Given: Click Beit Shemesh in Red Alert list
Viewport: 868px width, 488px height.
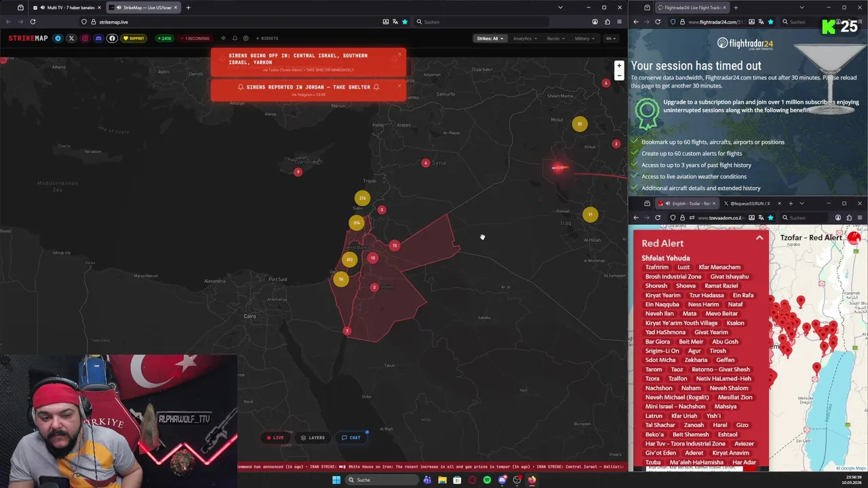Looking at the screenshot, I should click(x=690, y=434).
